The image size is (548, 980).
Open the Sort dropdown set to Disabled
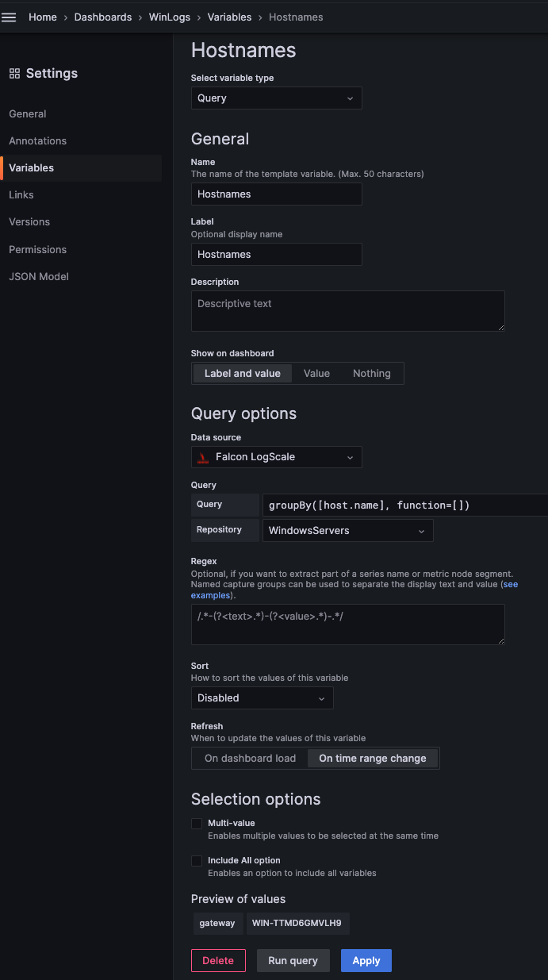(x=262, y=698)
